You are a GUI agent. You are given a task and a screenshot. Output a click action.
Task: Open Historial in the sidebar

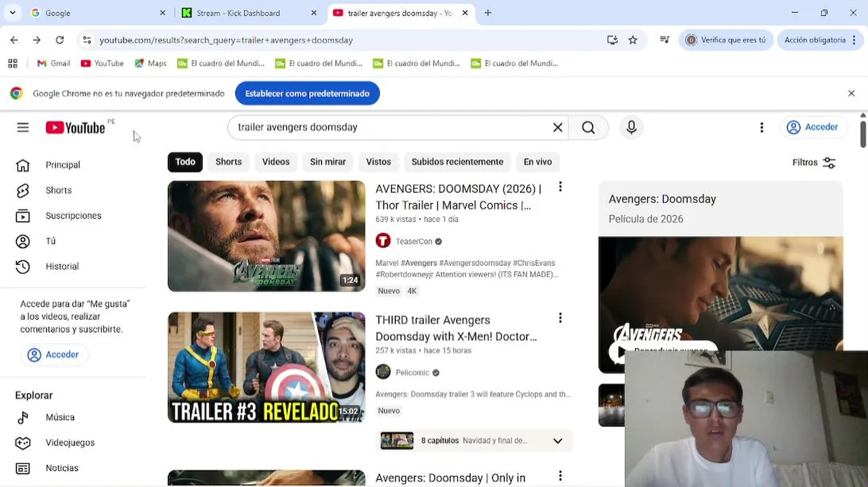62,266
